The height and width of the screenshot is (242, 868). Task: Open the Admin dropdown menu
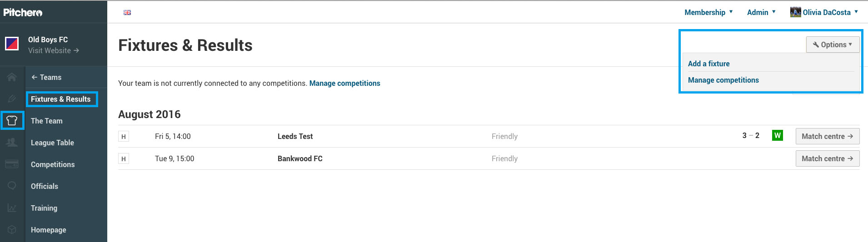(x=761, y=12)
